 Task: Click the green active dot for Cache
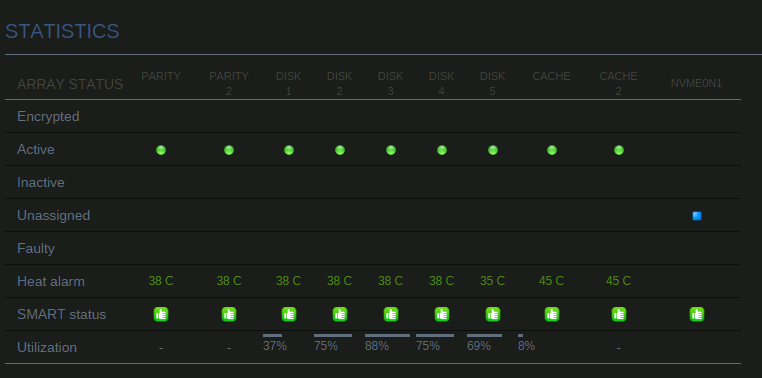point(552,150)
